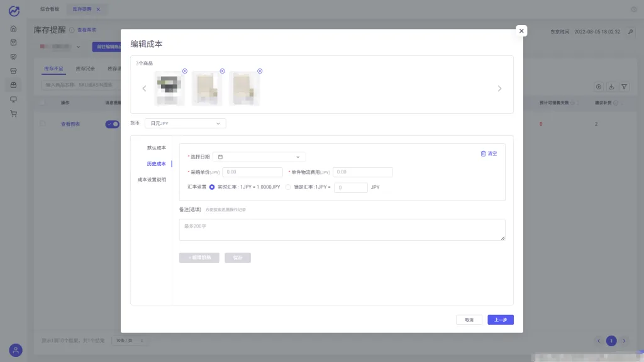This screenshot has width=644, height=362.
Task: Click the 清空 link text
Action: 492,153
